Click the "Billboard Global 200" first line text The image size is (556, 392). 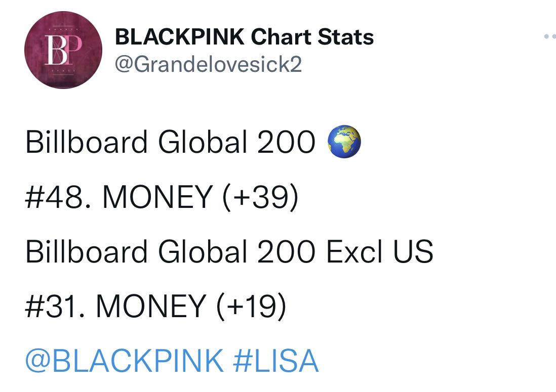tap(170, 142)
